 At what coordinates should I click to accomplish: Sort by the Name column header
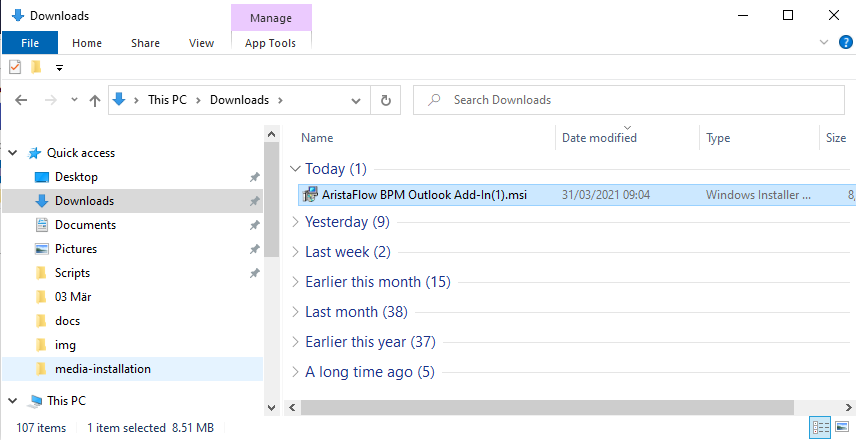317,138
